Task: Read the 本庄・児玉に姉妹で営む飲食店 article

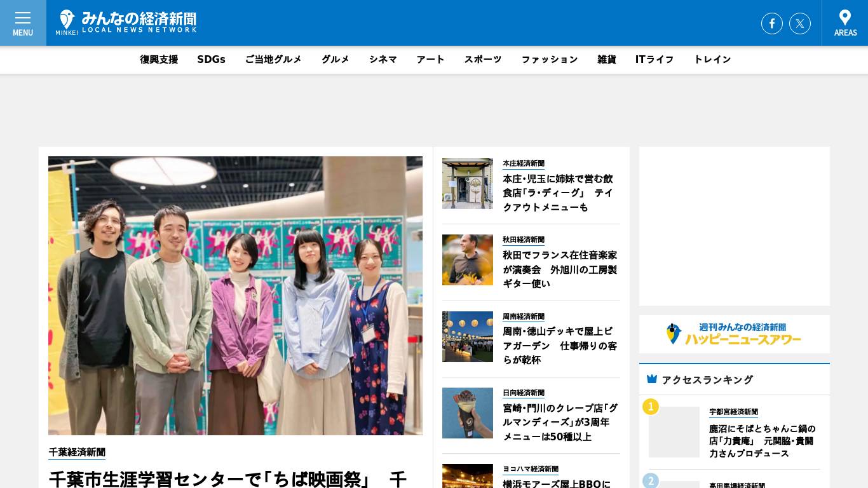Action: click(x=558, y=193)
